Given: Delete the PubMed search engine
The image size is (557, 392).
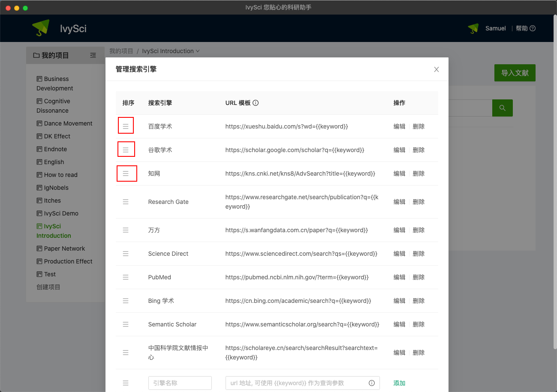Looking at the screenshot, I should coord(419,277).
